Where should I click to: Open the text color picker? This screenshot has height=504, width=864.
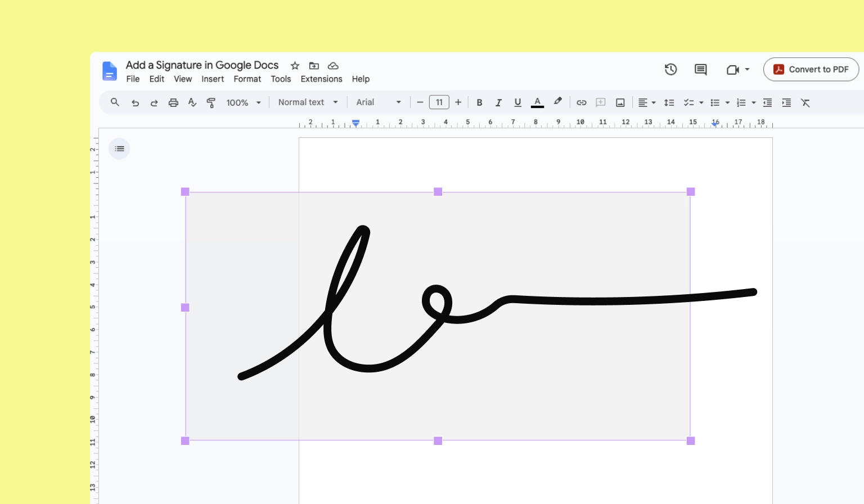537,102
